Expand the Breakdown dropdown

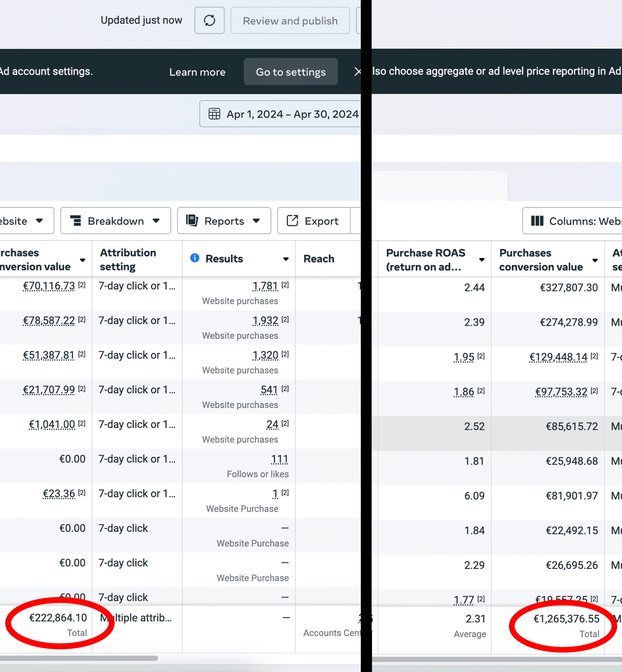(116, 221)
